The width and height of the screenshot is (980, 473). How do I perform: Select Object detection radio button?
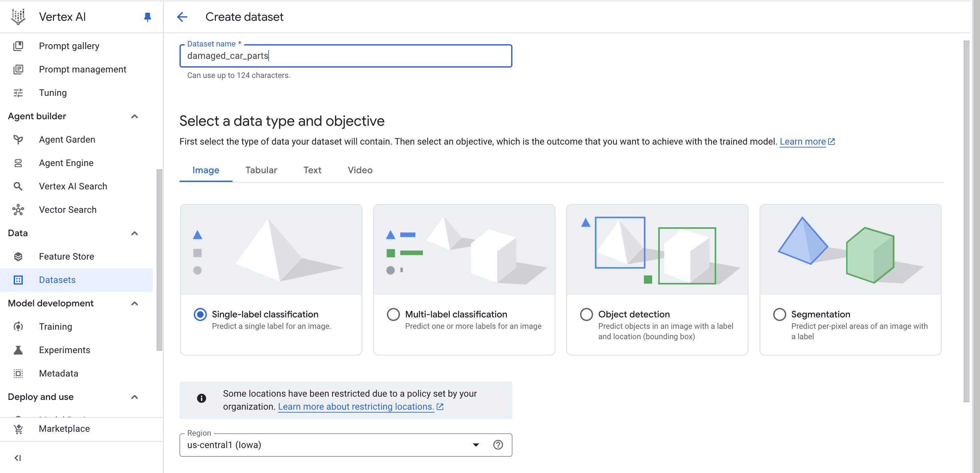(x=586, y=314)
